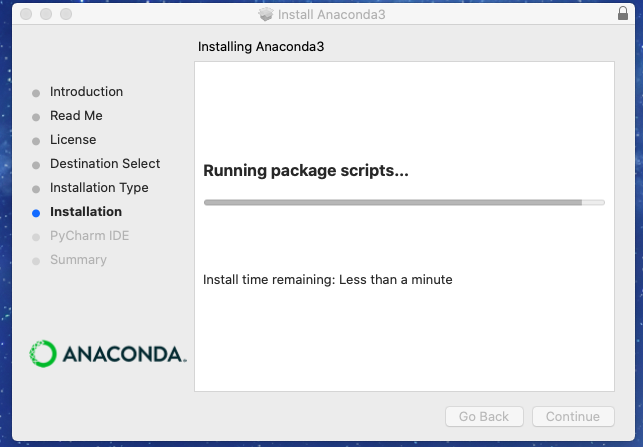643x447 pixels.
Task: Click the faded bullet beside PyCharm IDE
Action: pyautogui.click(x=36, y=237)
